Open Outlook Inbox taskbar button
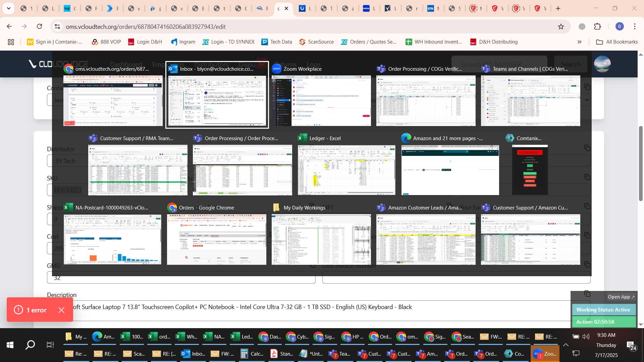Screen dimensions: 644x362 click(194, 354)
